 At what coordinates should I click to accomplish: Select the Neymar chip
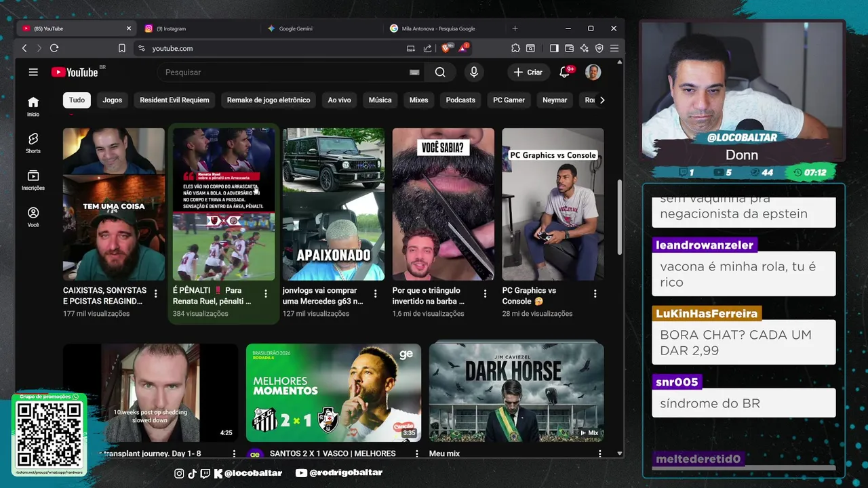tap(555, 100)
